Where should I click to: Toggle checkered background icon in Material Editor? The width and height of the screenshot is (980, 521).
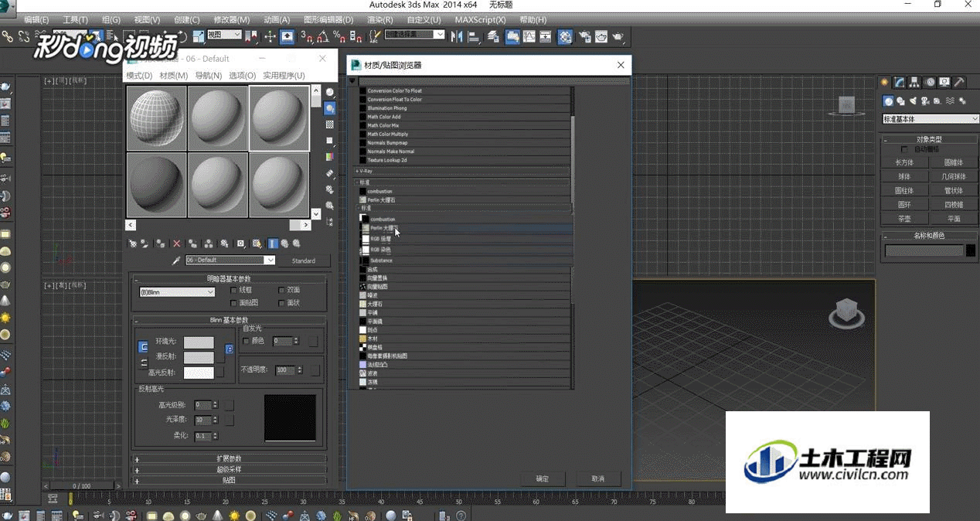330,124
